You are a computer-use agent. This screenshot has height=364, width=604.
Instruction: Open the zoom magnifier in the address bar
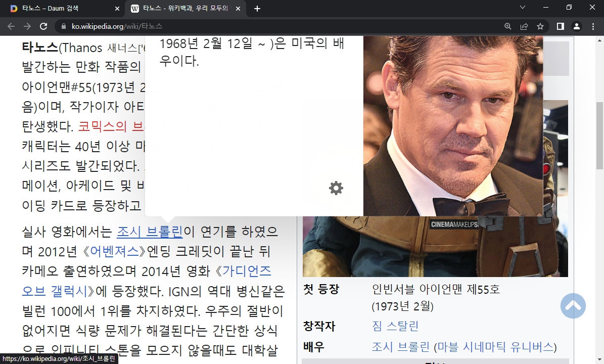(x=507, y=26)
